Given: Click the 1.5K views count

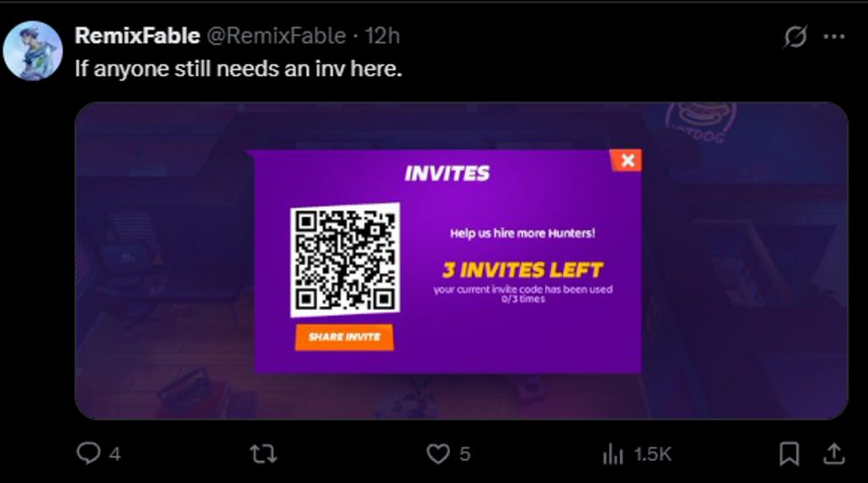Looking at the screenshot, I should tap(653, 454).
